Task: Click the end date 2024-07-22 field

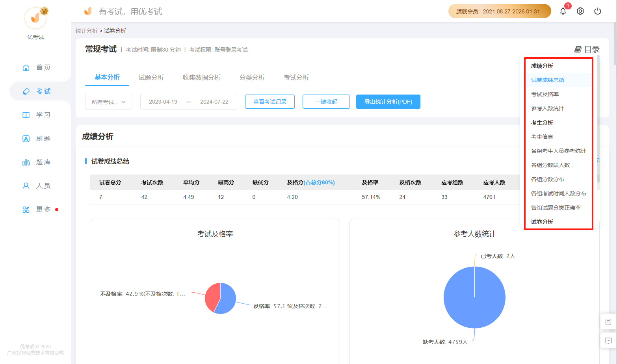Action: (x=214, y=102)
